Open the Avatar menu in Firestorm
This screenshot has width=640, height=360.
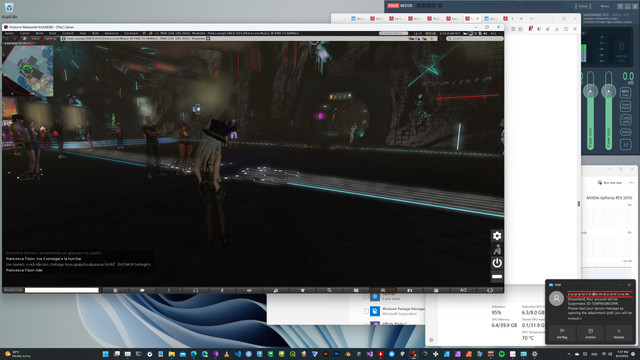pos(9,33)
